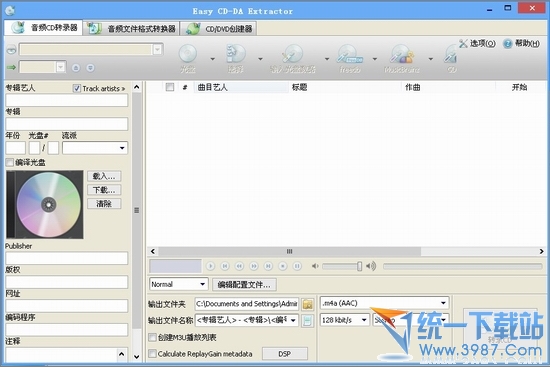
Task: Click the 编辑配置文件... button
Action: [244, 285]
